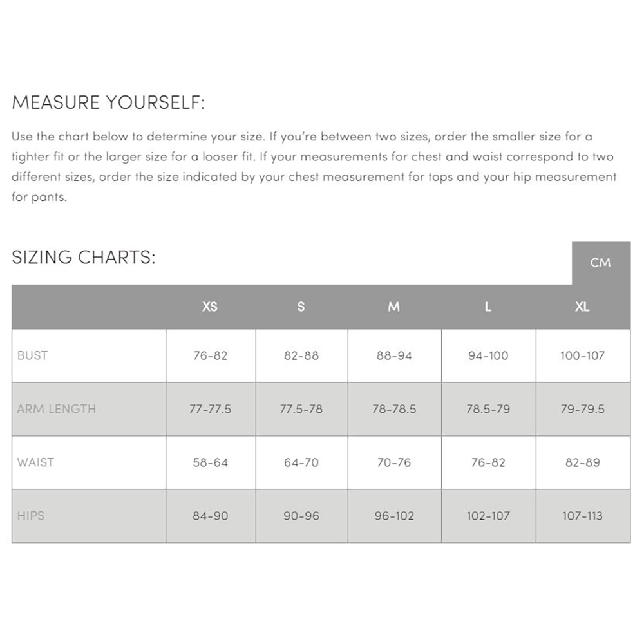Select the bust 100-107 cell

(x=583, y=355)
